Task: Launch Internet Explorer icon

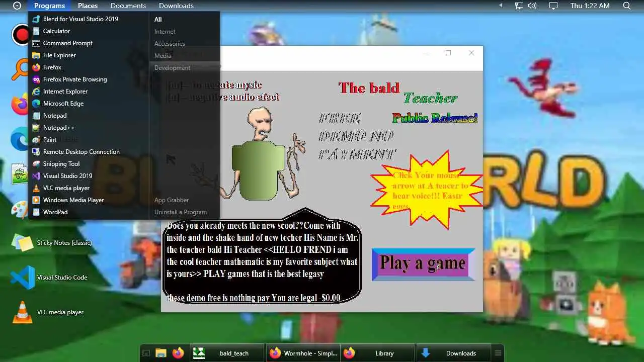Action: click(x=36, y=92)
